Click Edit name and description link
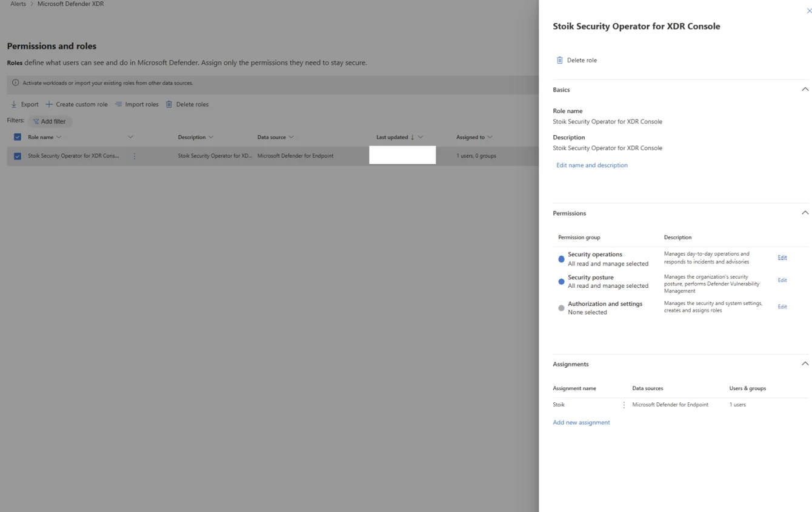This screenshot has height=512, width=812. tap(591, 165)
